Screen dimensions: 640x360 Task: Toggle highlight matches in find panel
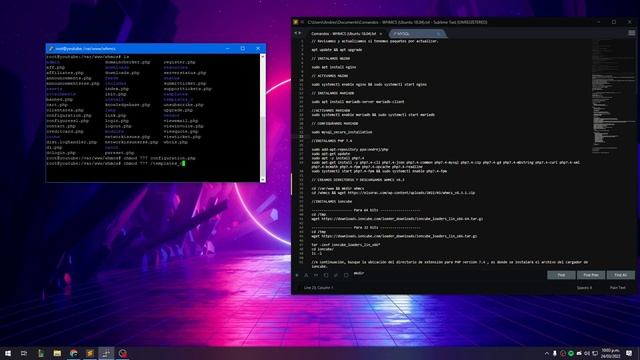(x=346, y=275)
